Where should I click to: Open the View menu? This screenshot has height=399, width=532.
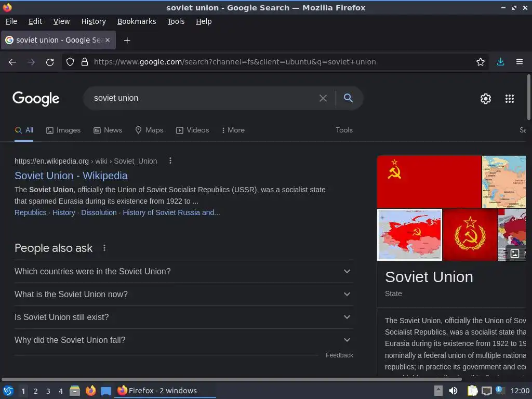coord(61,21)
